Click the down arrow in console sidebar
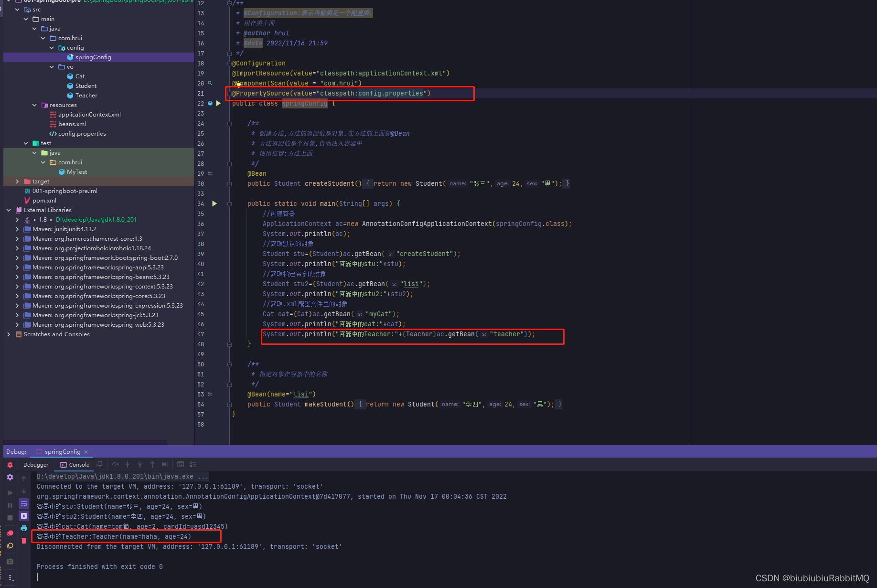Image resolution: width=877 pixels, height=588 pixels. coord(24,491)
